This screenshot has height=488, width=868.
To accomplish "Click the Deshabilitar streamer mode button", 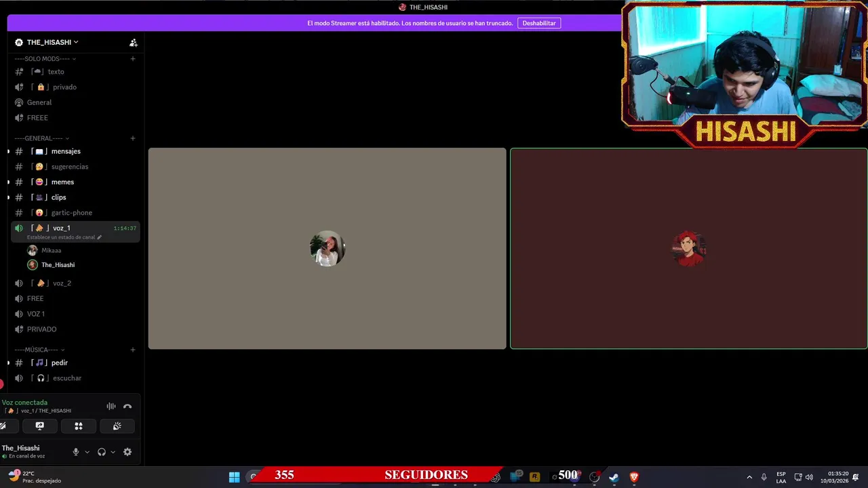I will point(539,23).
